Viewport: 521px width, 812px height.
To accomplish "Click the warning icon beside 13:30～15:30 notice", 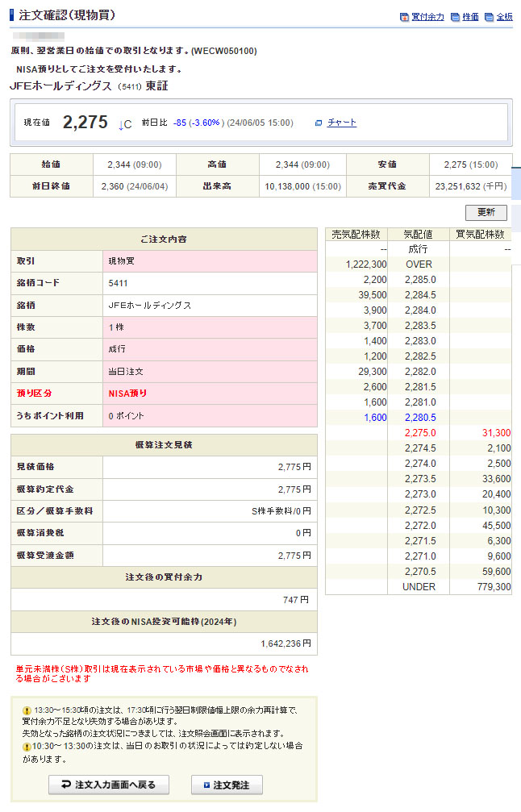I will click(27, 711).
